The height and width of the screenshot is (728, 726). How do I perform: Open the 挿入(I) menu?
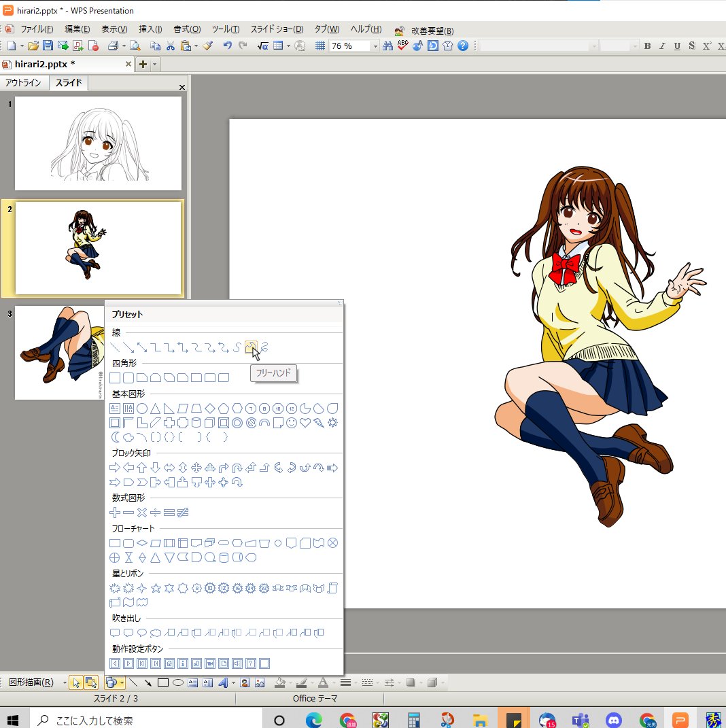point(150,29)
